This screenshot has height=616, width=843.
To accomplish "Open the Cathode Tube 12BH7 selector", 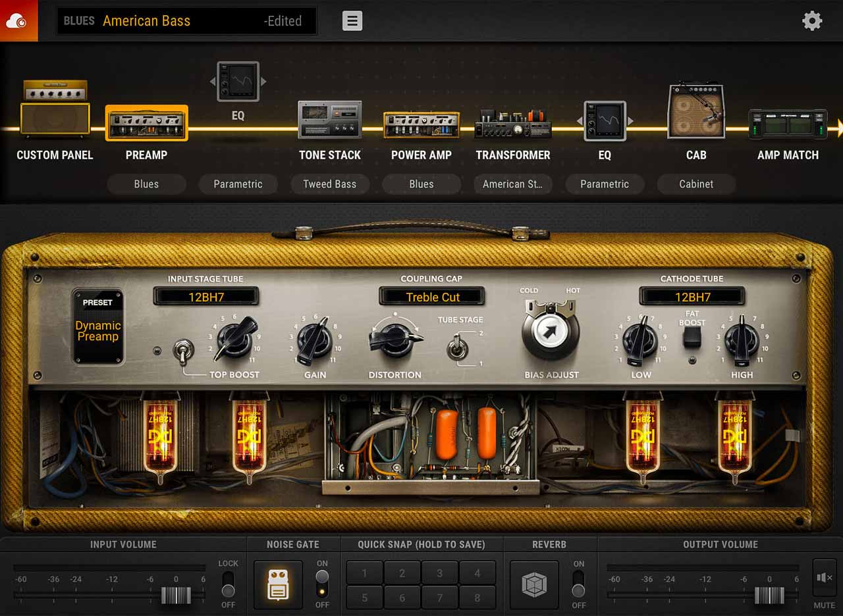I will point(692,297).
